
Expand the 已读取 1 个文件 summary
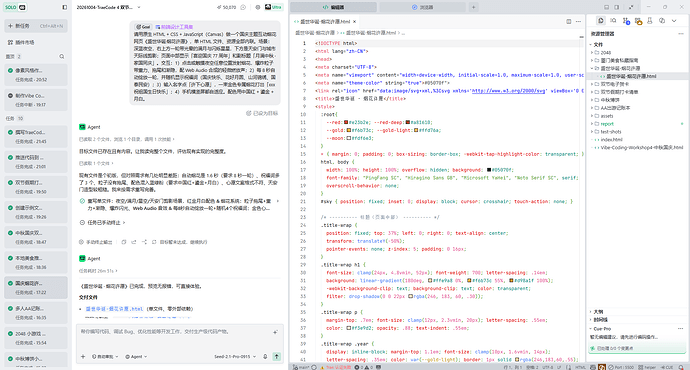tap(95, 163)
